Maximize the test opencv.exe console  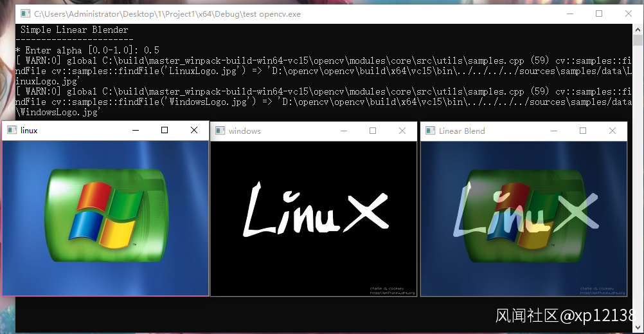pos(599,14)
